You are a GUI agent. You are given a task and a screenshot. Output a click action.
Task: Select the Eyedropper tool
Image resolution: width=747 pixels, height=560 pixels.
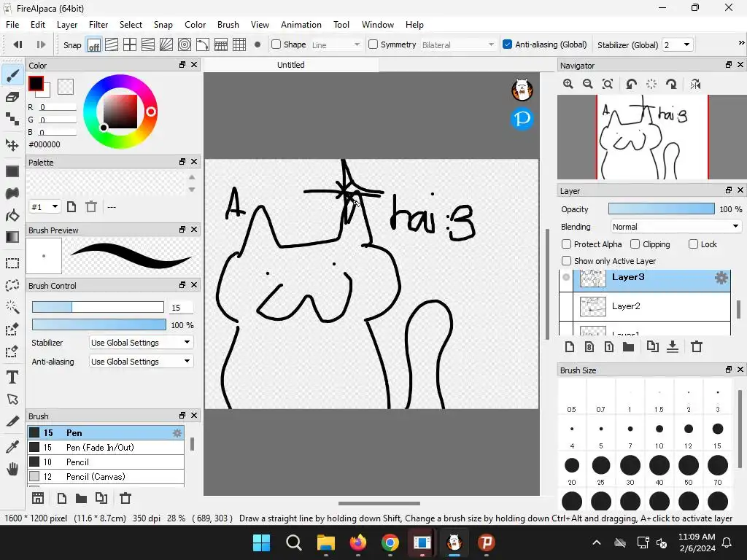pyautogui.click(x=12, y=447)
